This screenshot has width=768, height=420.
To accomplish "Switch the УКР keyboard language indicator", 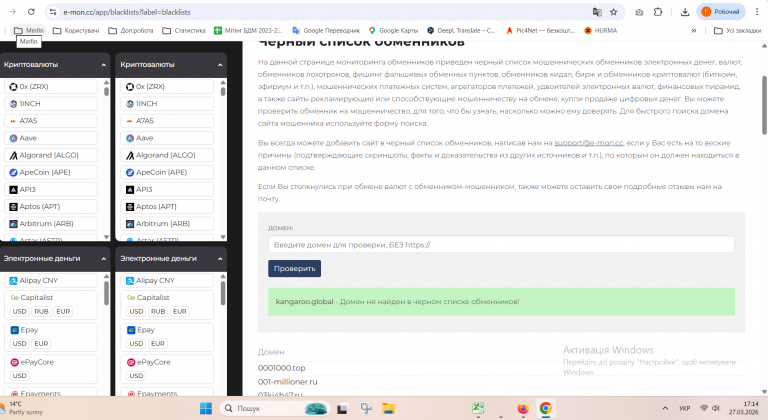I will click(685, 408).
